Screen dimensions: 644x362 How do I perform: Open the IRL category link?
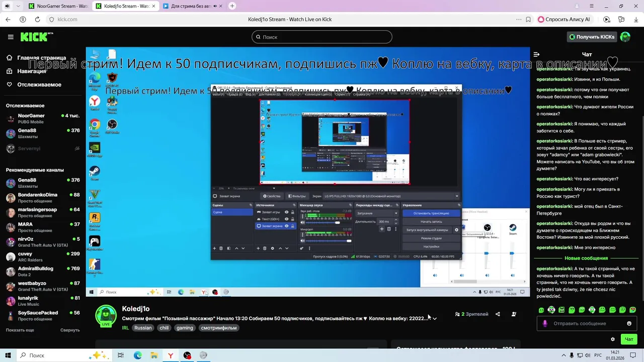pyautogui.click(x=125, y=328)
